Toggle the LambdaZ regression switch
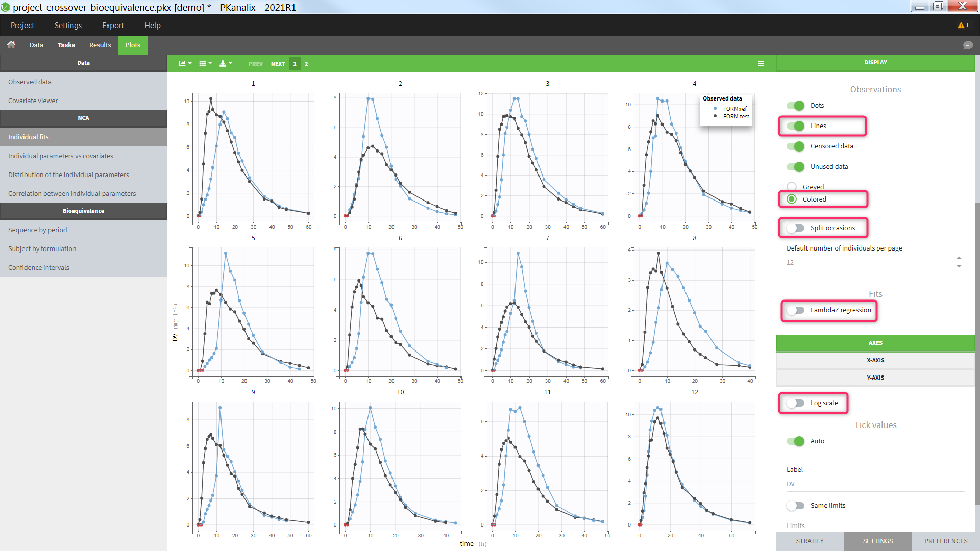Screen dimensions: 980x551 click(x=796, y=310)
